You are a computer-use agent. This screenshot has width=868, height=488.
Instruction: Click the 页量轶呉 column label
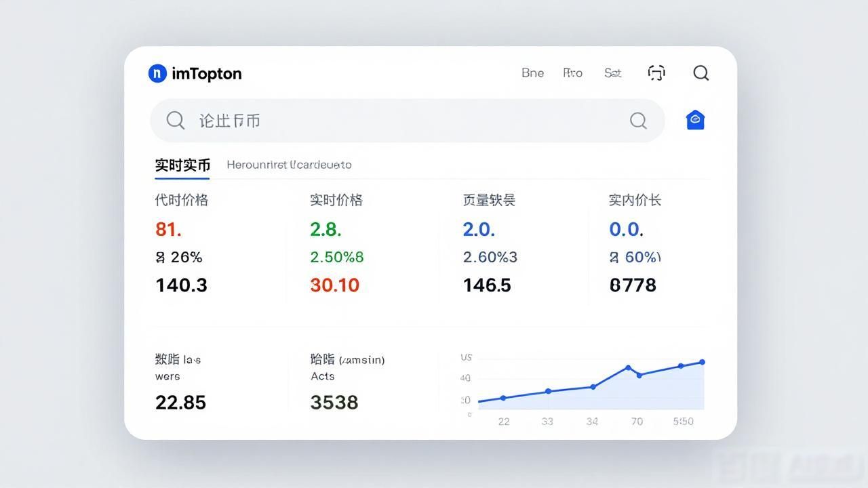(489, 200)
